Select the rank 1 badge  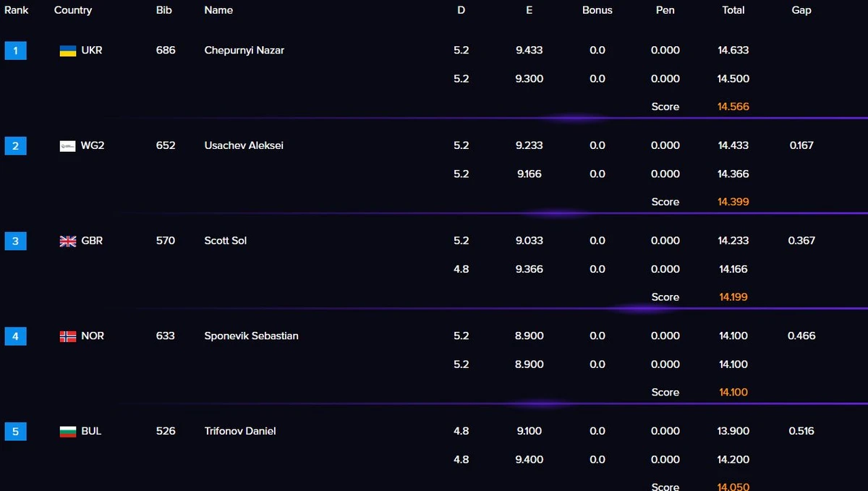coord(15,51)
